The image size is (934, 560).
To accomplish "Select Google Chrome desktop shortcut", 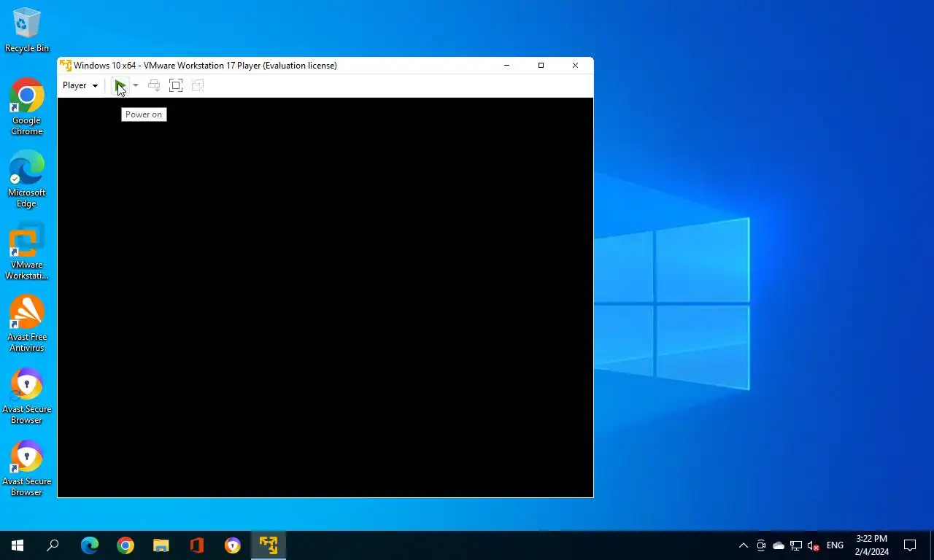I will coord(27,106).
